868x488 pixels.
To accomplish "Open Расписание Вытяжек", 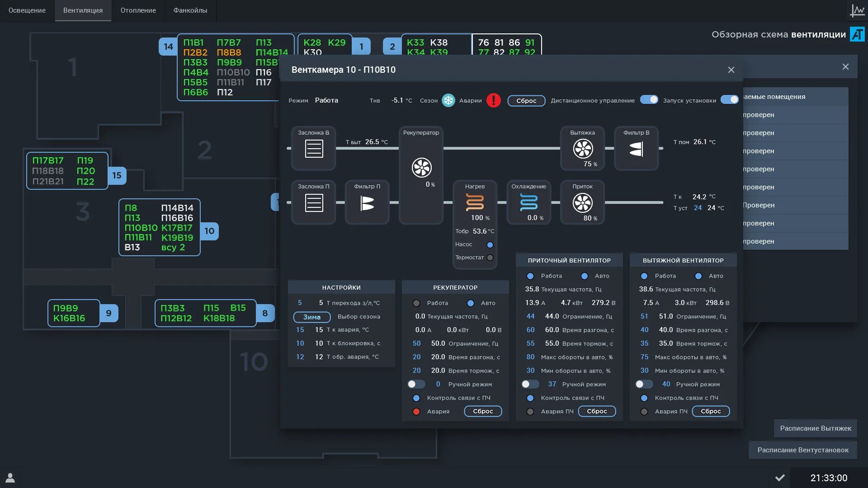I will pos(816,428).
